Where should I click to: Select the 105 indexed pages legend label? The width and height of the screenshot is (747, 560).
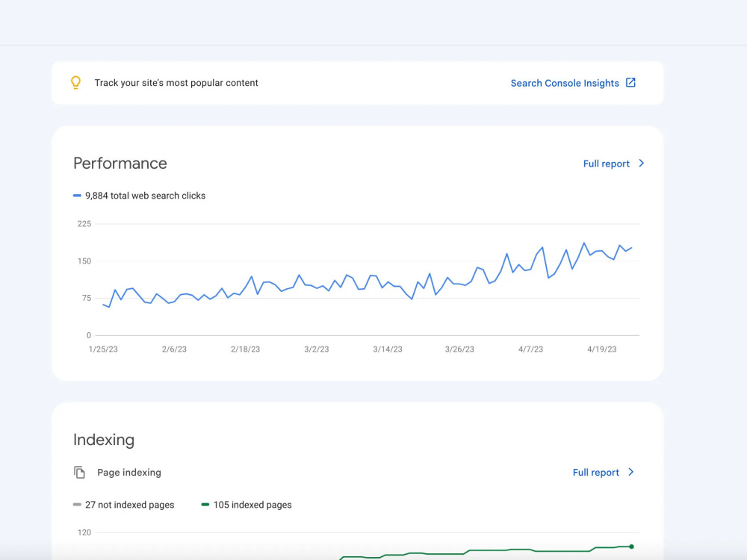[252, 505]
